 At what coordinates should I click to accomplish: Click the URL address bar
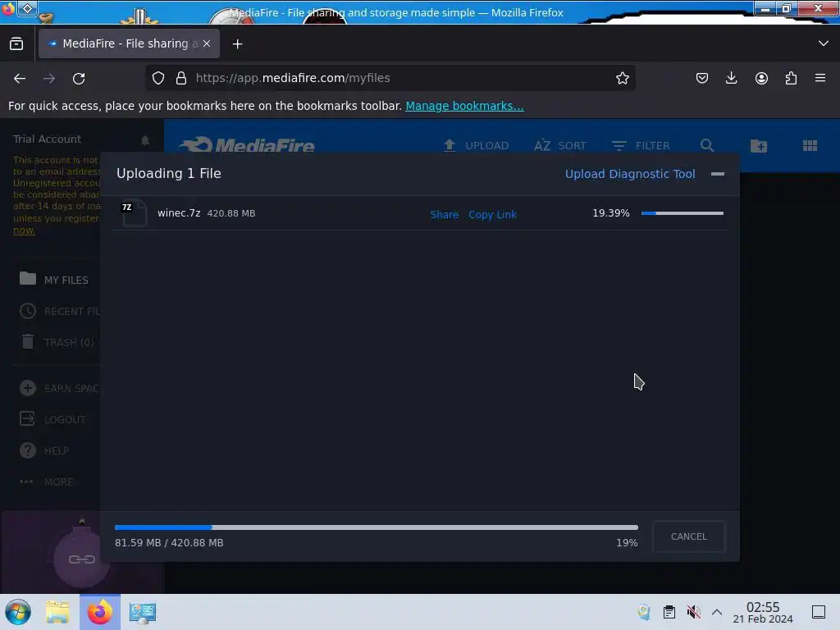[391, 78]
